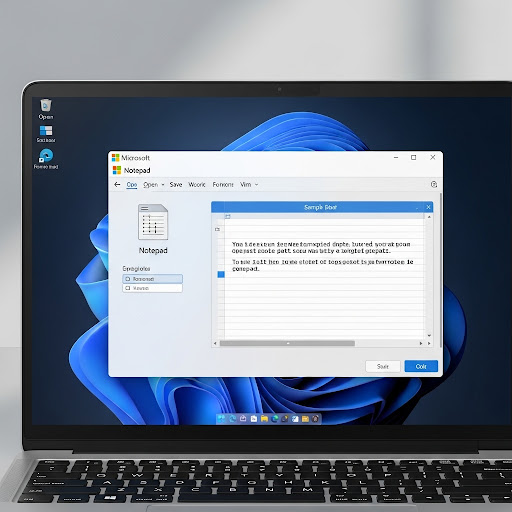Click the white Soat button
The image size is (512, 512).
coord(383,366)
